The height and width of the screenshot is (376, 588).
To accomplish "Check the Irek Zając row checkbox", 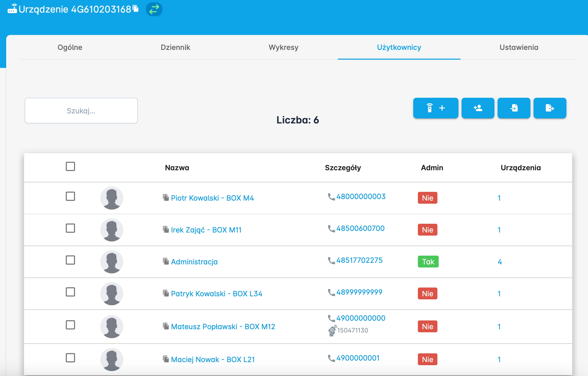I will pyautogui.click(x=70, y=228).
